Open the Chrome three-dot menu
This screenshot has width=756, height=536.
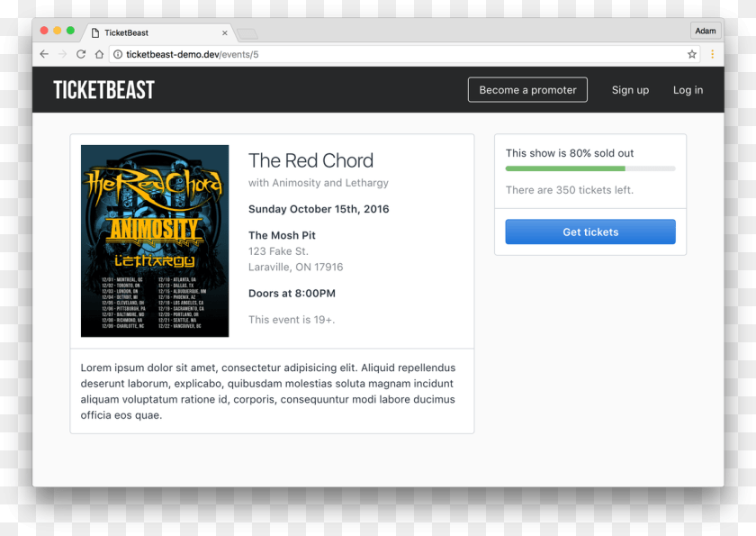[712, 54]
